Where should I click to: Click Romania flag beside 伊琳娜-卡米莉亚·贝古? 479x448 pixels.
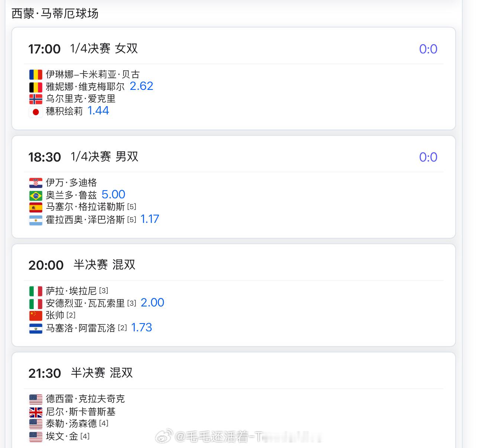point(36,75)
